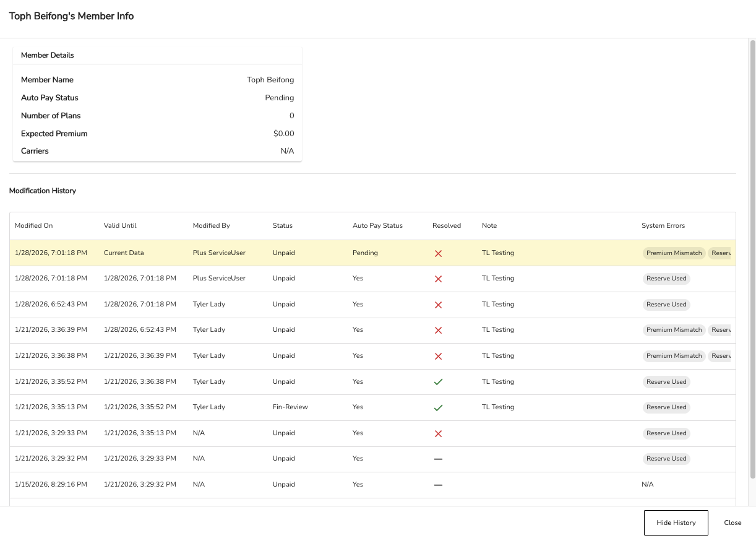
Task: Click the Resolved column header
Action: [447, 225]
